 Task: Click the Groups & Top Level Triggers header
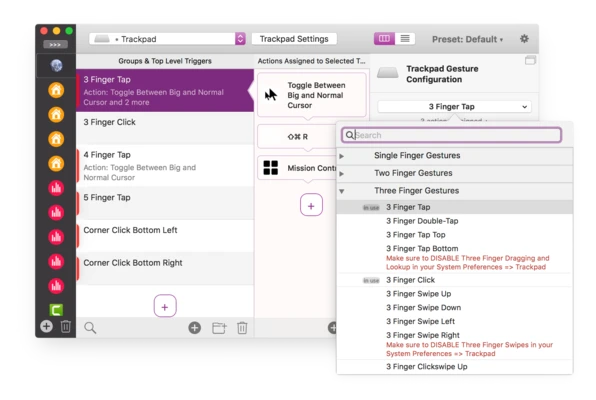pyautogui.click(x=165, y=61)
